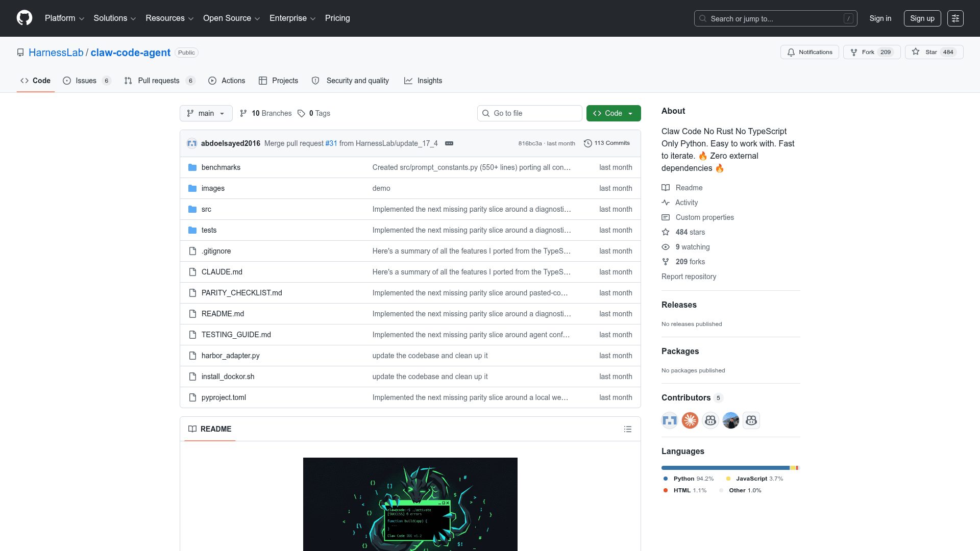Click the pyproject.toml file icon
This screenshot has width=980, height=551.
click(x=192, y=397)
